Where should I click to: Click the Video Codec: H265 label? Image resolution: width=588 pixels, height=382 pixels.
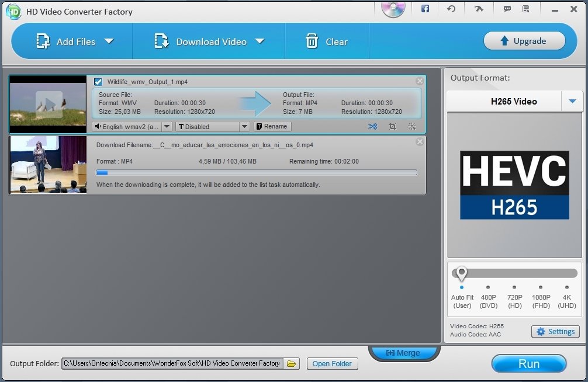click(476, 326)
